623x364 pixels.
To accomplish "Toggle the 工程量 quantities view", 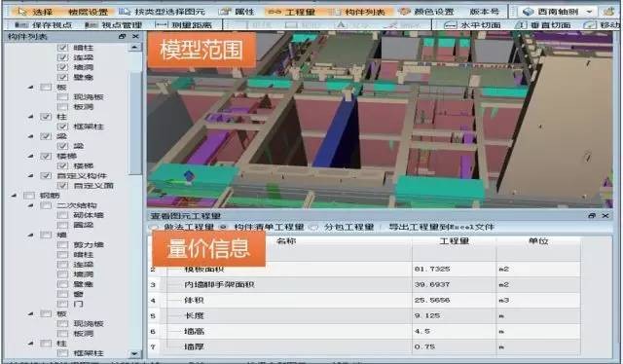I will click(x=292, y=12).
